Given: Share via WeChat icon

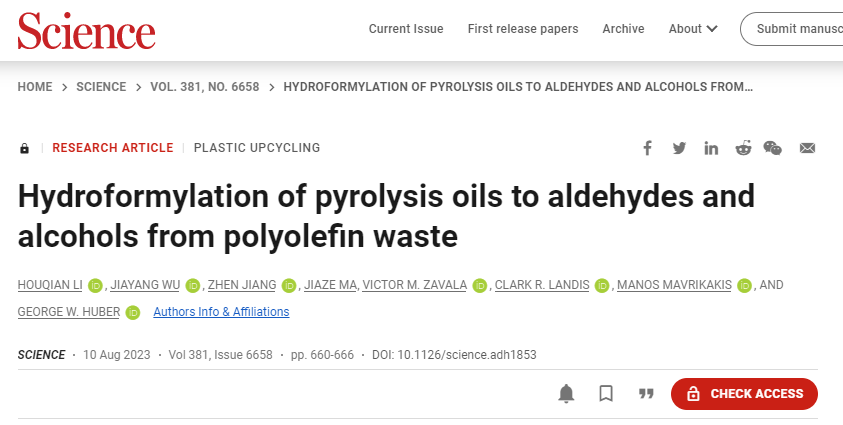Looking at the screenshot, I should pos(773,148).
